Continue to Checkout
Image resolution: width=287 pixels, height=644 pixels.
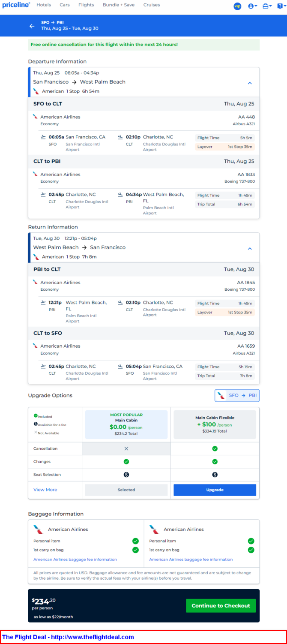(221, 605)
